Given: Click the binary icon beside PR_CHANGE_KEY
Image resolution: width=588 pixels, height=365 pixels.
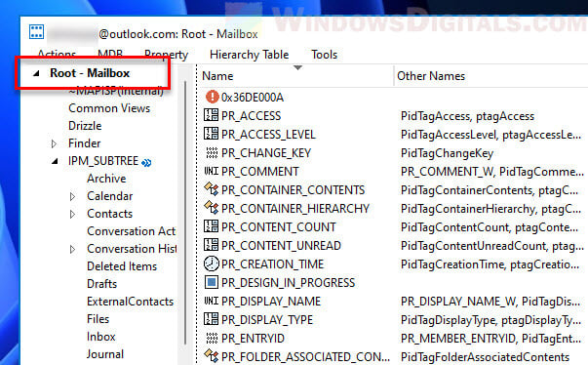Looking at the screenshot, I should (x=212, y=152).
